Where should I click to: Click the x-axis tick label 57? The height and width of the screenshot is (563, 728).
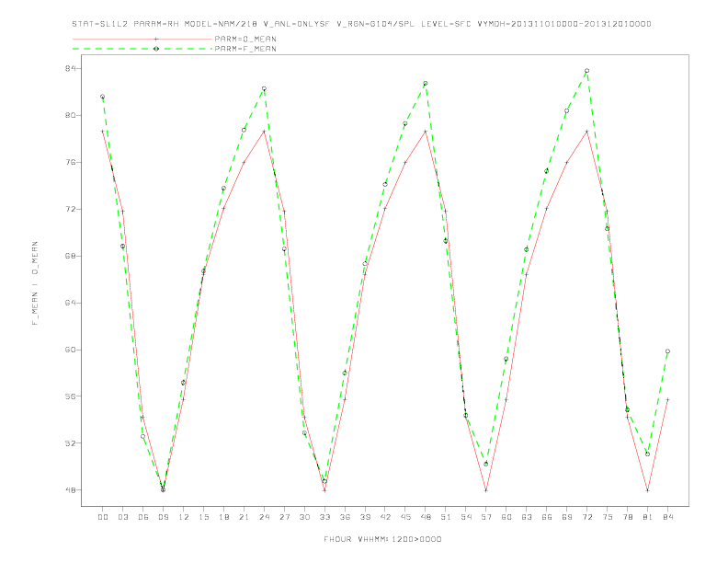click(x=486, y=517)
